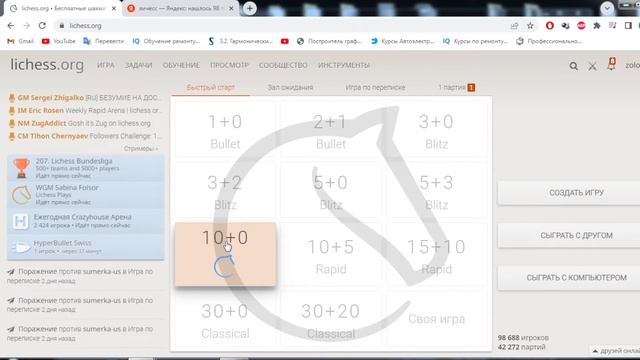Start a 1+0 Bullet game
The image size is (640, 360).
pos(225,129)
